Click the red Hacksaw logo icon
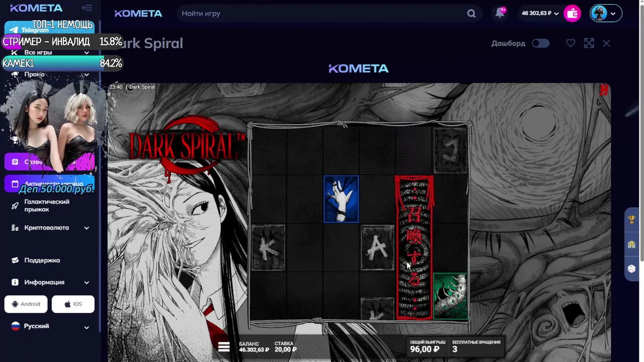The image size is (644, 362). (604, 90)
